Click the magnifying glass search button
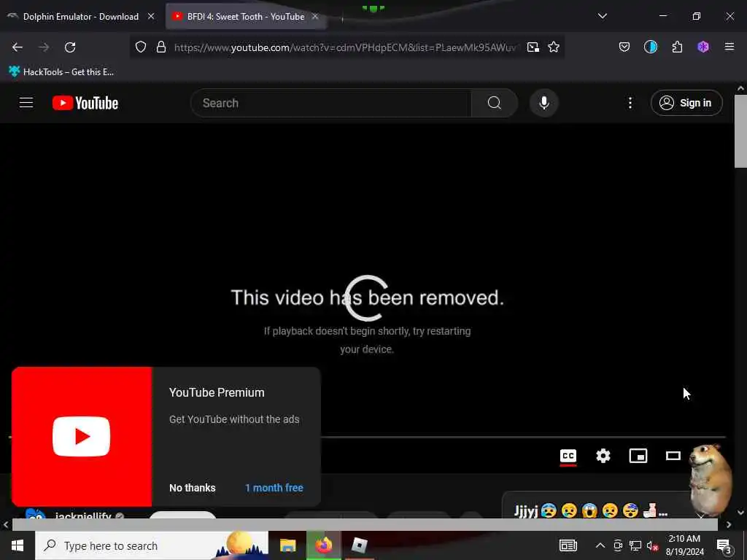 coord(494,103)
